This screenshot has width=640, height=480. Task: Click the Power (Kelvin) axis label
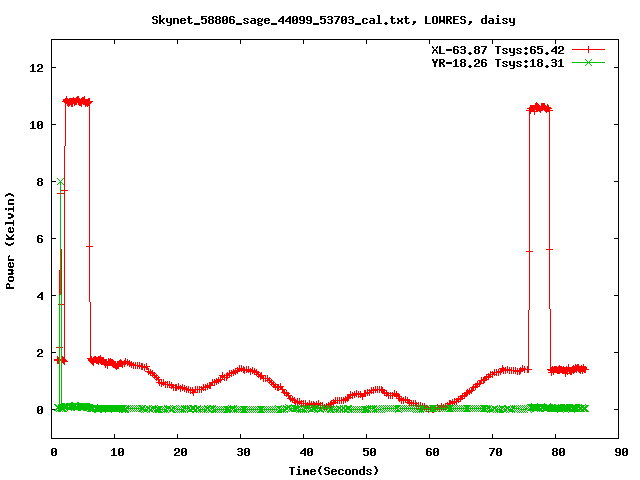click(10, 241)
